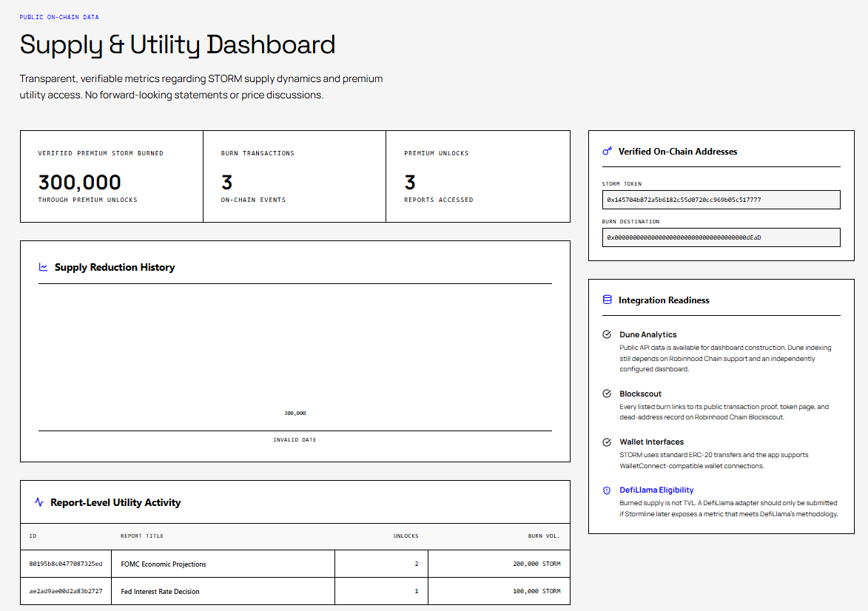Click the INVALID DATE axis label
868x611 pixels.
[x=295, y=440]
